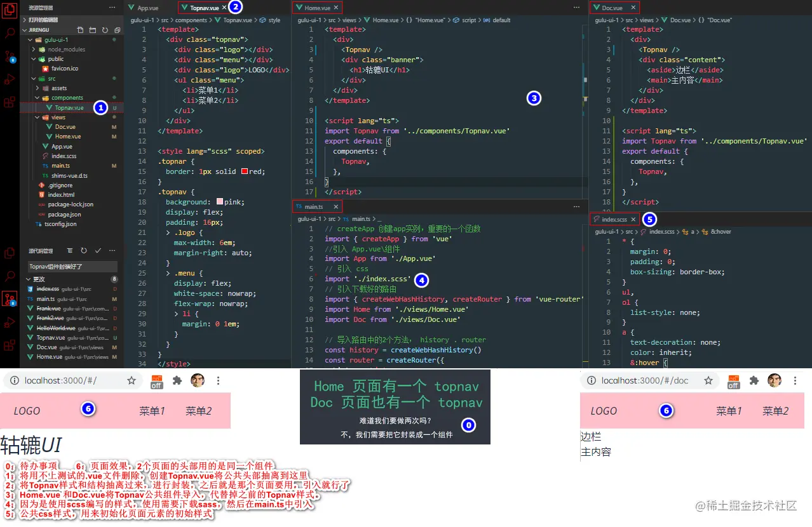Click 菜单2 in the localhost:3000/#/doc page
This screenshot has height=527, width=812.
tap(775, 411)
